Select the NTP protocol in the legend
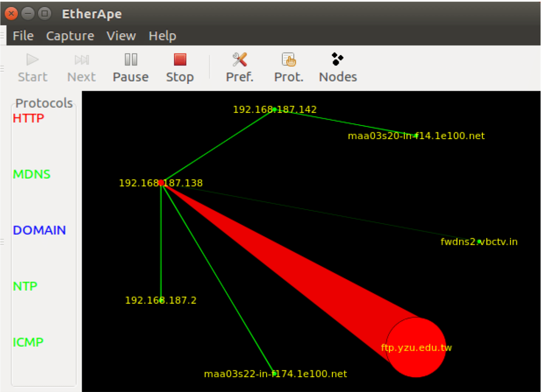Image resolution: width=542 pixels, height=392 pixels. (25, 286)
